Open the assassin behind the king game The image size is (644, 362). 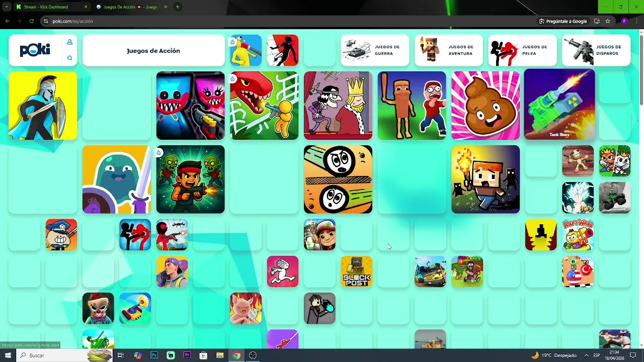point(338,106)
